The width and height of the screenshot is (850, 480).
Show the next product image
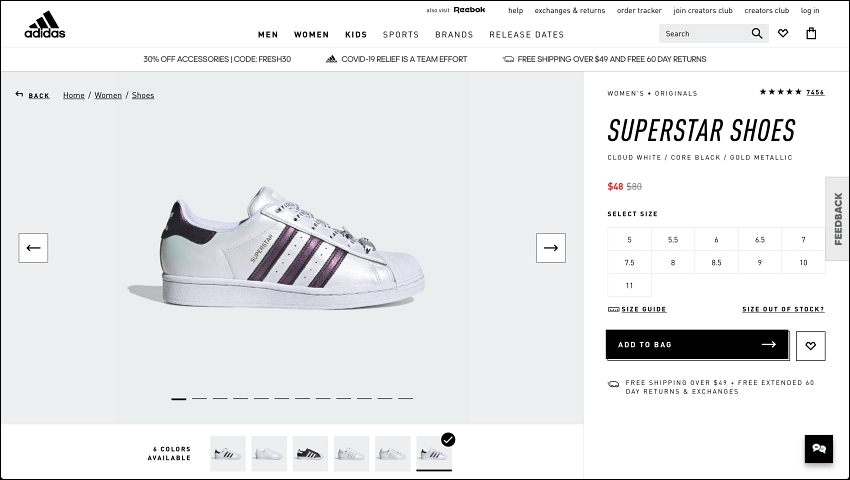coord(551,248)
